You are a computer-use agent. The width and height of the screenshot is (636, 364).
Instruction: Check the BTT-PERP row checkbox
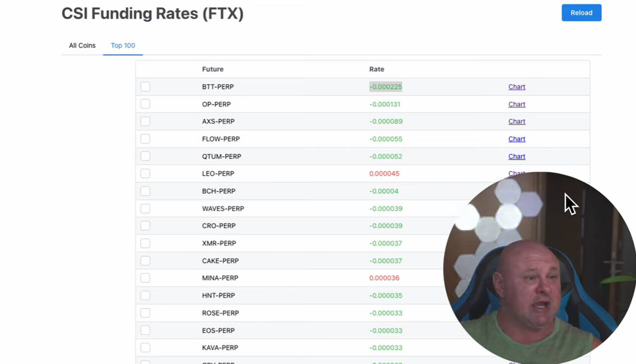[145, 87]
